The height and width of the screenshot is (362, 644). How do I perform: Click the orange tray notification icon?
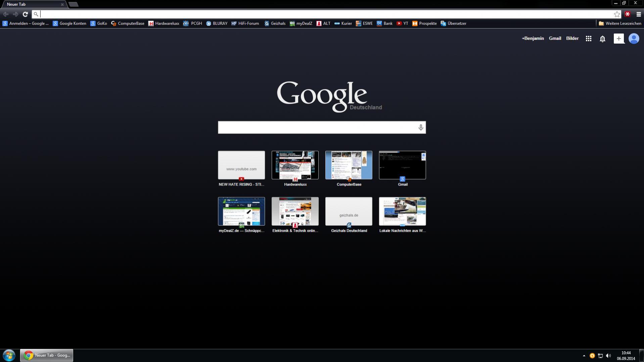click(x=592, y=356)
